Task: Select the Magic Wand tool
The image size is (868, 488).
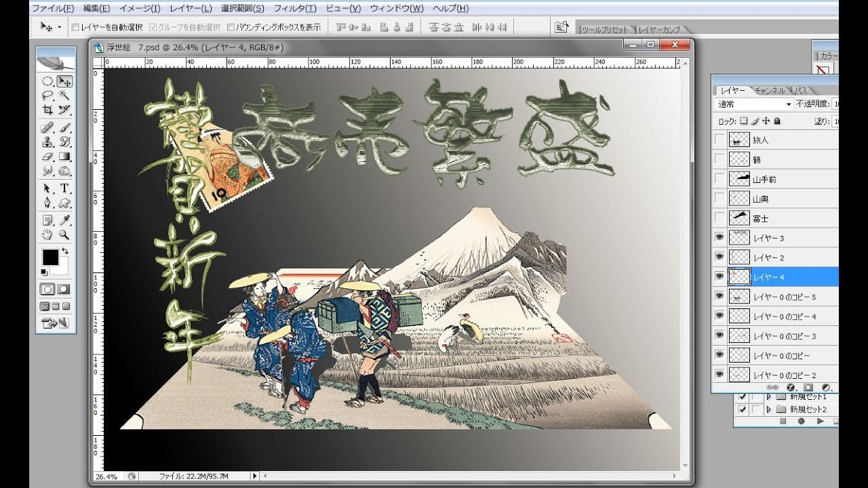Action: 64,96
